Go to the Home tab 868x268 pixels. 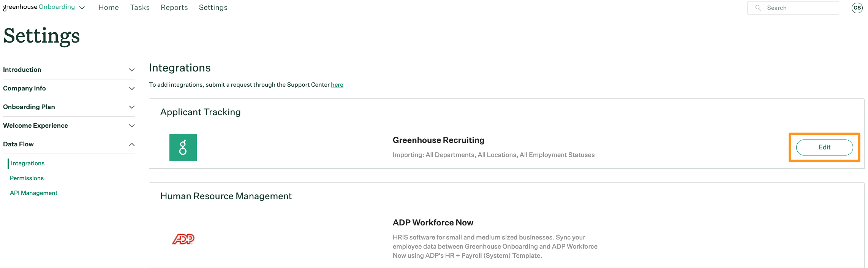(109, 8)
